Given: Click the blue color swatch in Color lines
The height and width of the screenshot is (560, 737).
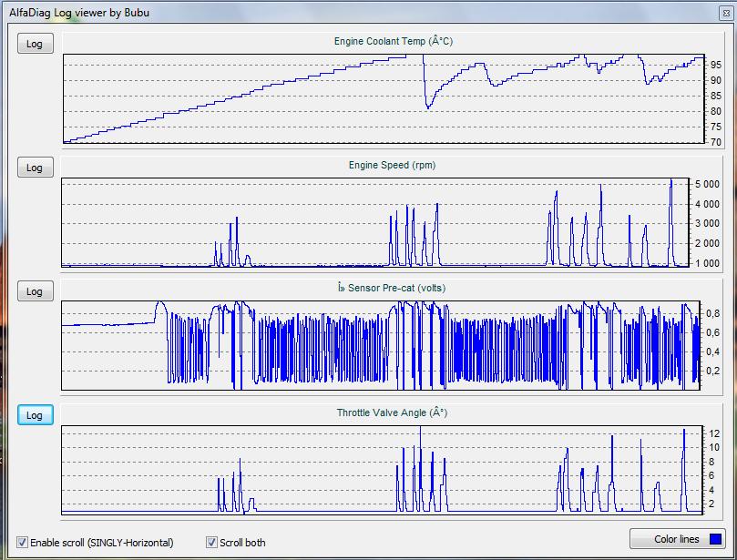Looking at the screenshot, I should pos(716,539).
